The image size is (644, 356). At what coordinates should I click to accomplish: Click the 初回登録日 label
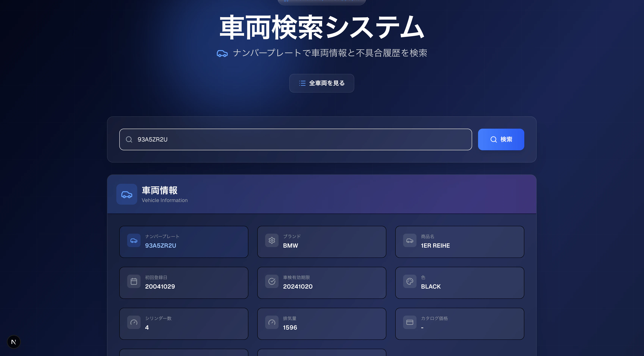point(156,277)
